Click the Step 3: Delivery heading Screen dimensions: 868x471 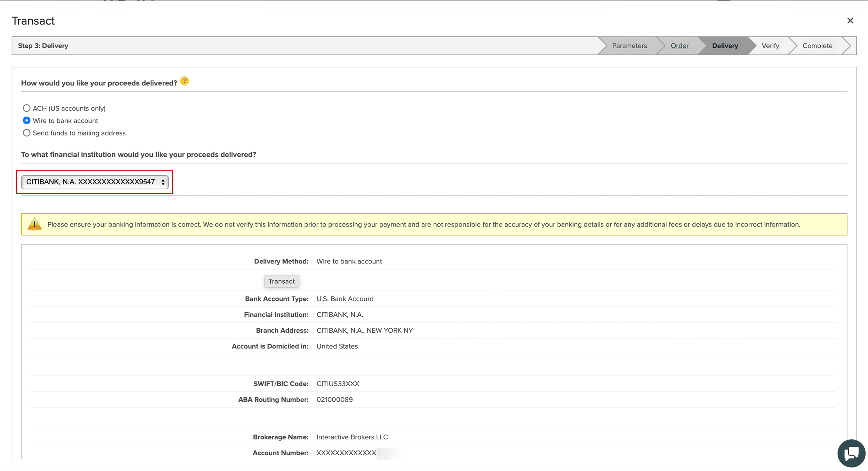coord(43,46)
